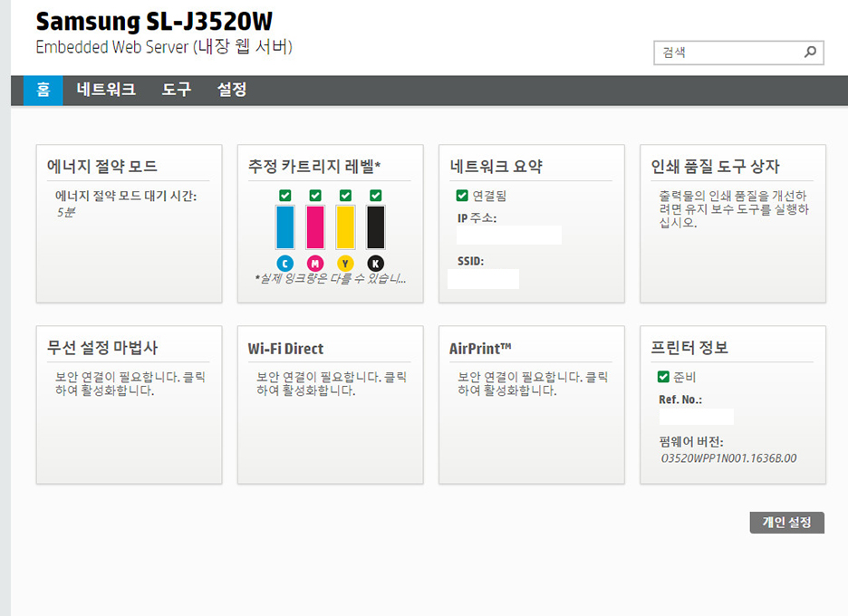This screenshot has width=848, height=616.
Task: Click the green check above cyan cartridge
Action: pyautogui.click(x=285, y=196)
